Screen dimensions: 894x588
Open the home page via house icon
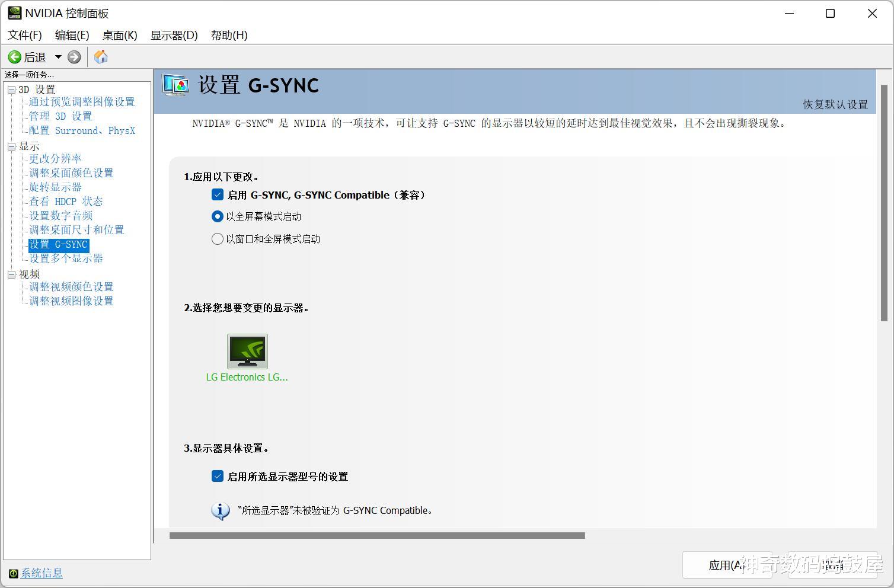coord(100,57)
